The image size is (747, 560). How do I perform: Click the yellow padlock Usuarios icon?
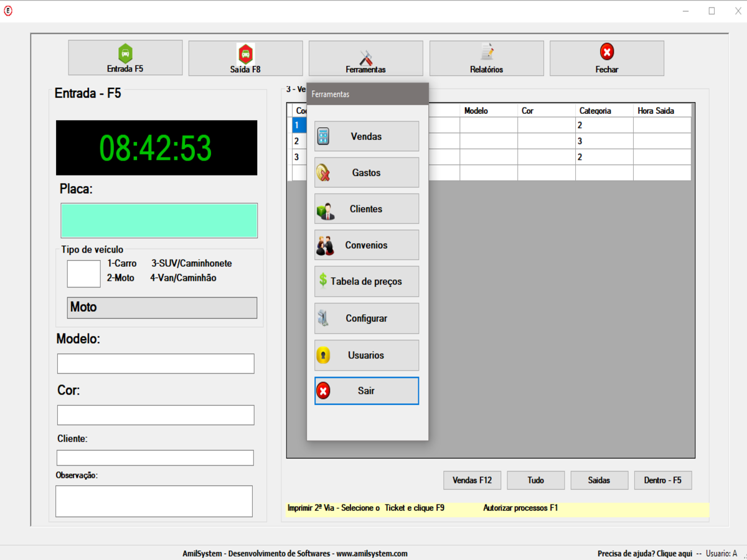323,355
